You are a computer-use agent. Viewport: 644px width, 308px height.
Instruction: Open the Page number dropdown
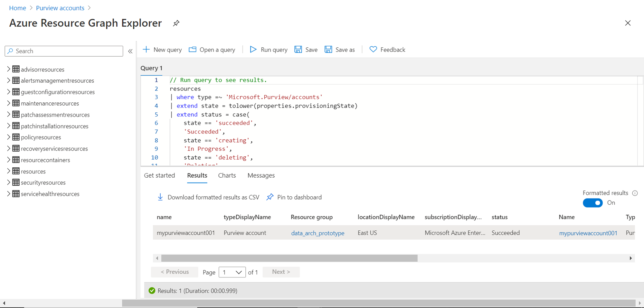[232, 272]
